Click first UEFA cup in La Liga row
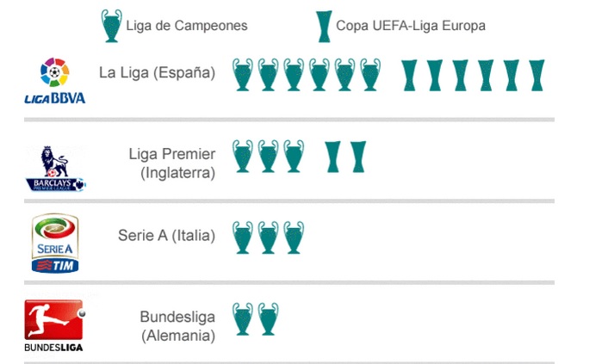The image size is (608, 364). (410, 75)
